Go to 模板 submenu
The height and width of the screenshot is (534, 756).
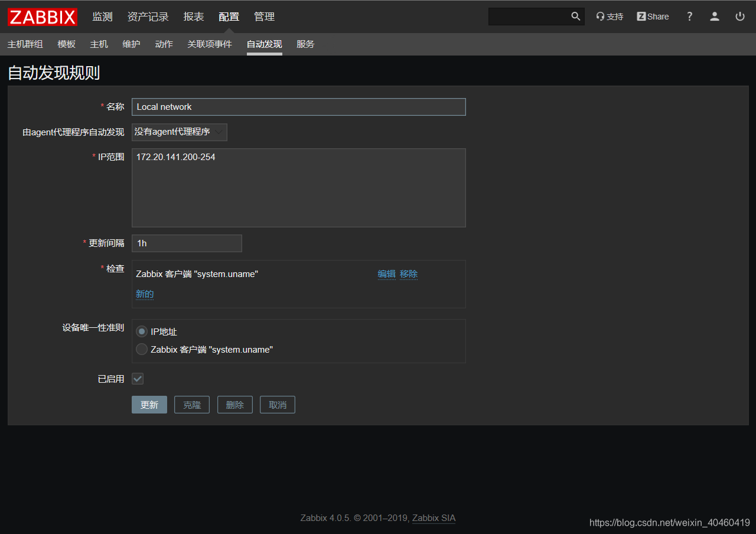67,44
